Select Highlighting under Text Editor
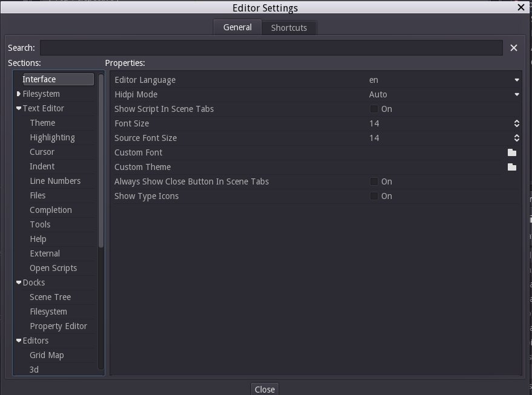 [x=52, y=137]
